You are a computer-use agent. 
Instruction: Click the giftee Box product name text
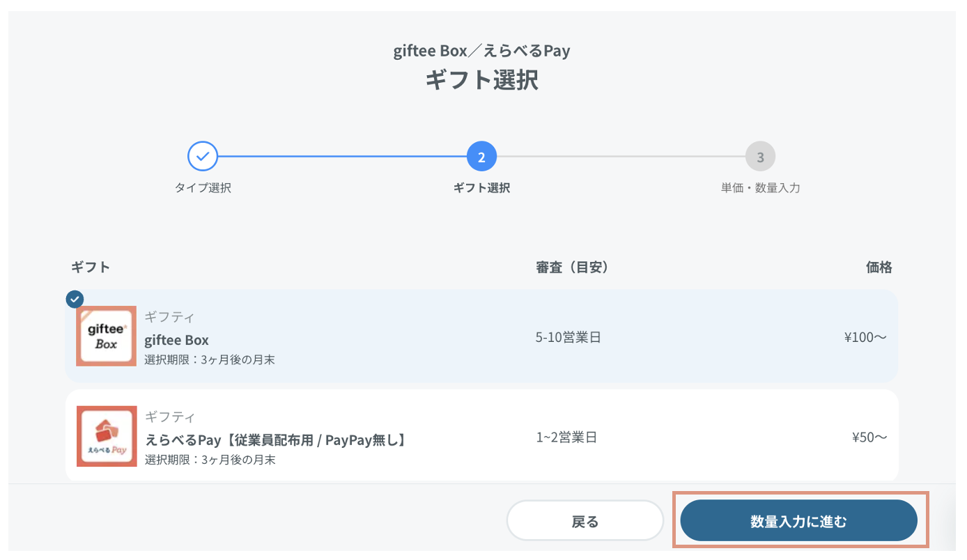pos(177,340)
